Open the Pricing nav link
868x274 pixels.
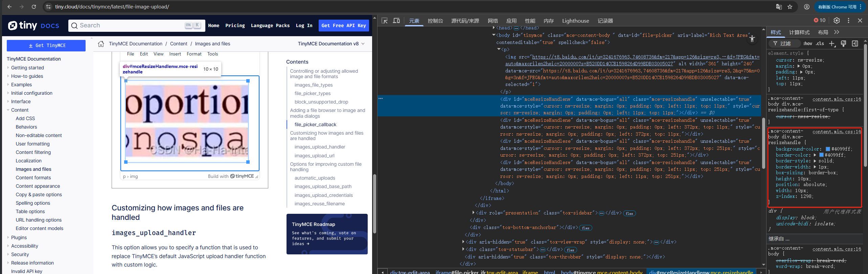[x=235, y=25]
